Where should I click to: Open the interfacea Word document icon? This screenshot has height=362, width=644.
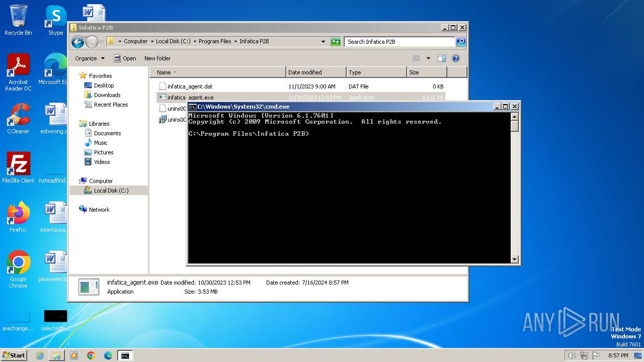point(55,217)
